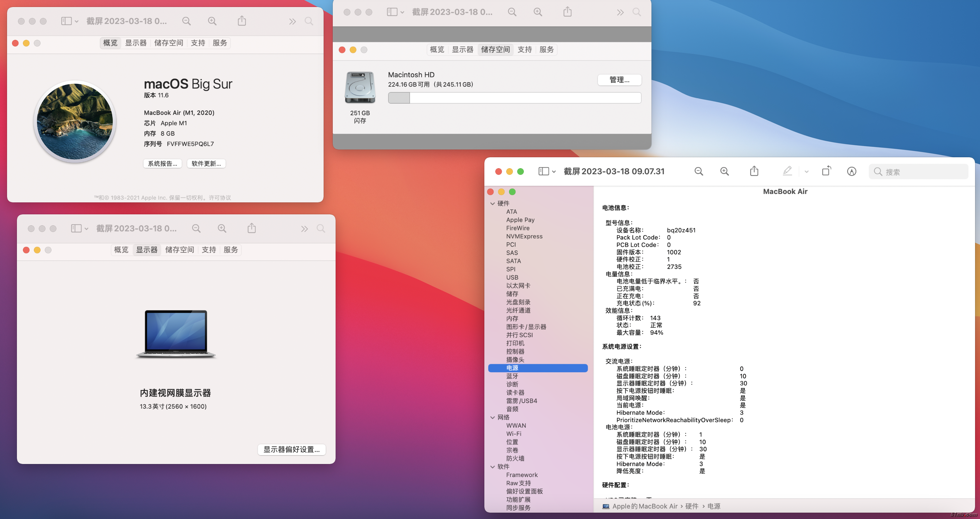
Task: Select 支持 tab in storage window
Action: coord(525,50)
